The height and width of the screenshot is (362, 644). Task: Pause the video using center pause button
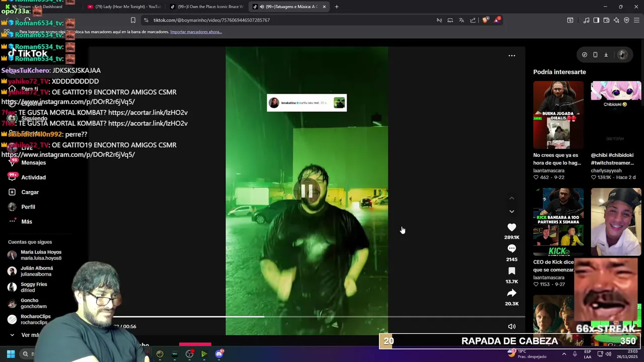click(x=307, y=191)
